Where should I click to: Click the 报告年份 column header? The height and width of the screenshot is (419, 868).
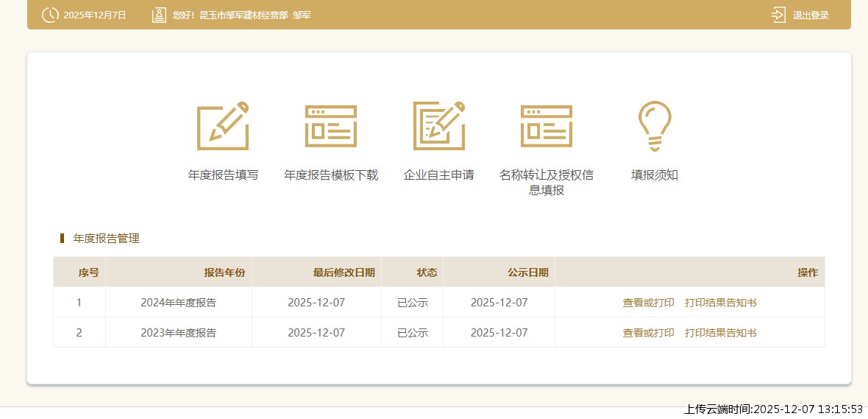point(224,272)
